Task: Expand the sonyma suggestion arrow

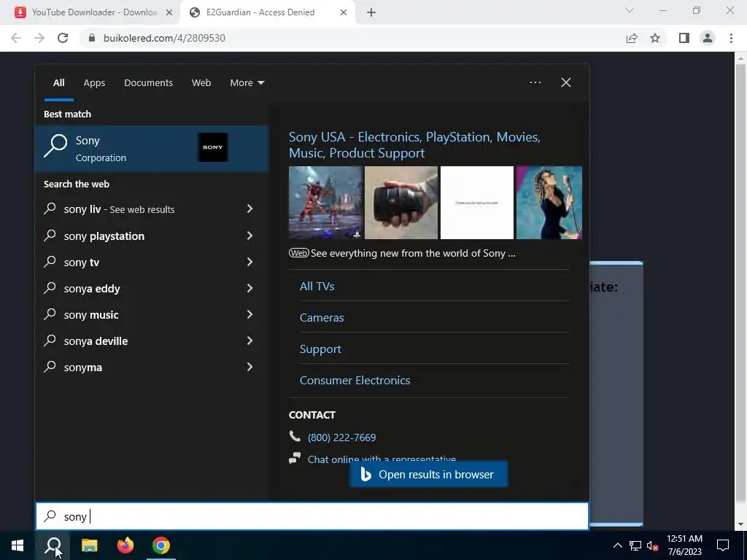Action: (249, 367)
